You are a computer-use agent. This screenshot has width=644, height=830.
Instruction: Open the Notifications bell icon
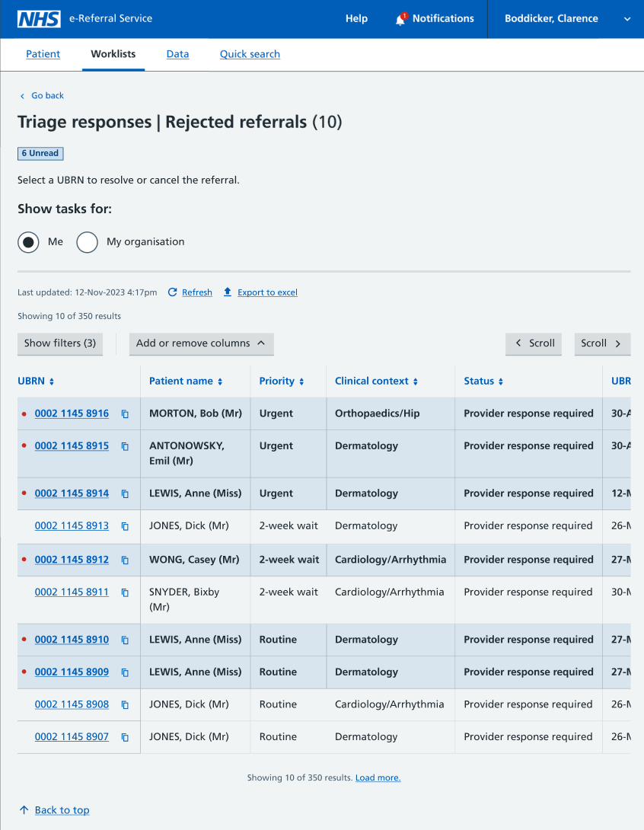point(400,19)
